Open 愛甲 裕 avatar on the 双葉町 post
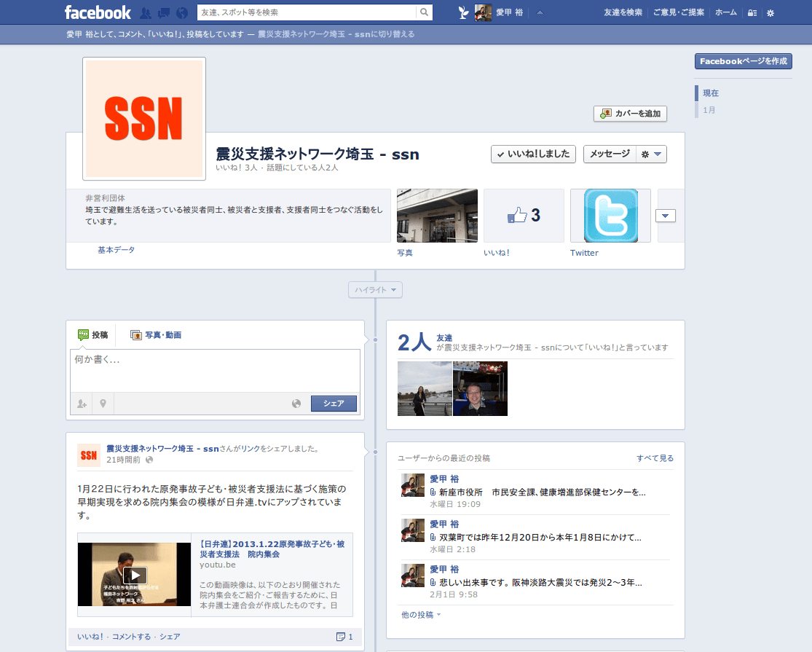Image resolution: width=812 pixels, height=652 pixels. [413, 530]
